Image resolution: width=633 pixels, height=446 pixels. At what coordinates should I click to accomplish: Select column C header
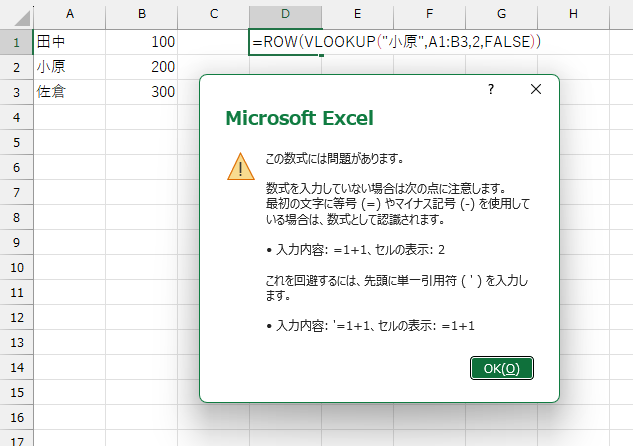click(214, 14)
